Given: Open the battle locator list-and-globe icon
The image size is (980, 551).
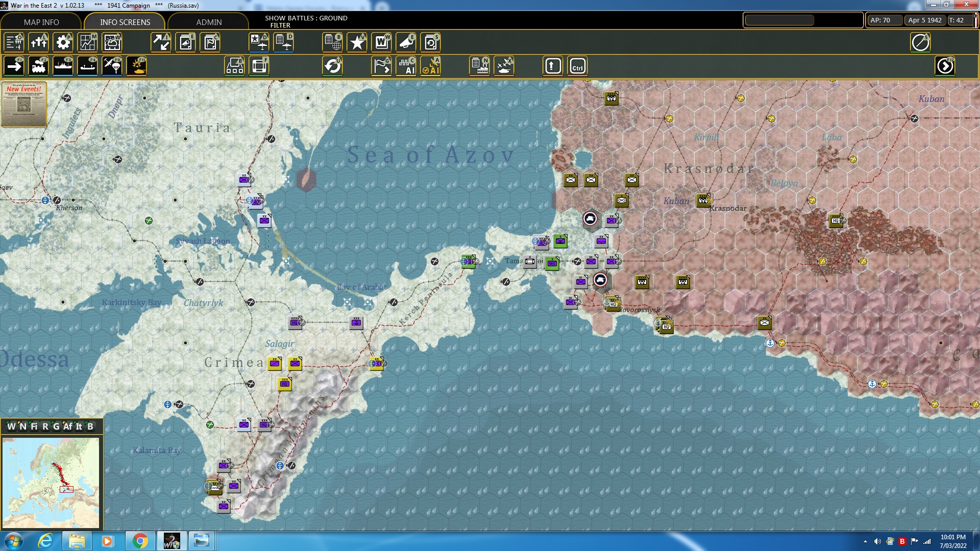Looking at the screenshot, I should (333, 42).
